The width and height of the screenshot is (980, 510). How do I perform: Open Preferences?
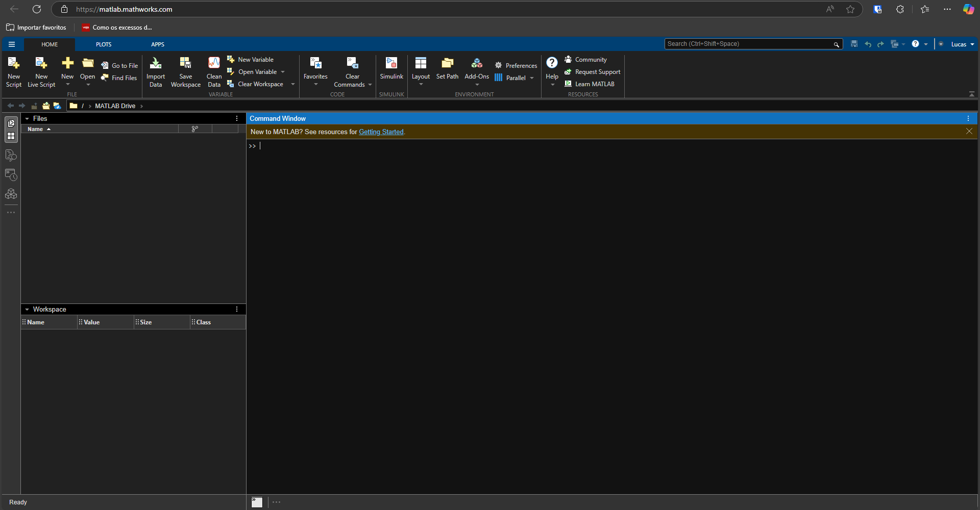coord(516,66)
